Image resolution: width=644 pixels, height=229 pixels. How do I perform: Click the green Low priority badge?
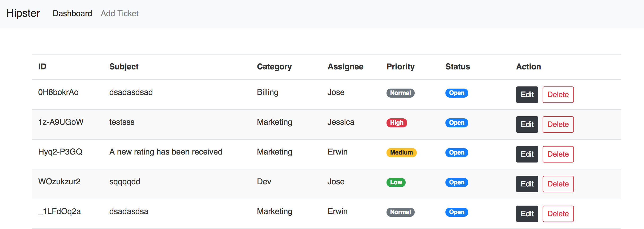point(396,182)
